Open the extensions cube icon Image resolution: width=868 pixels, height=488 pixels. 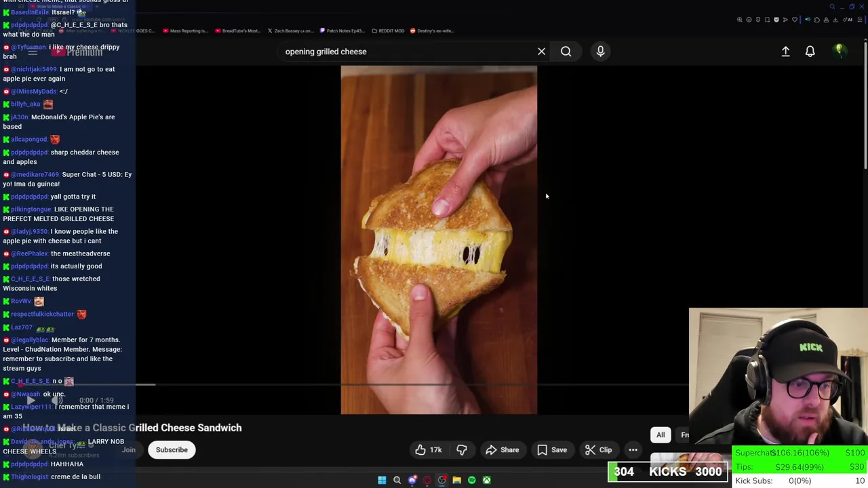pos(817,20)
